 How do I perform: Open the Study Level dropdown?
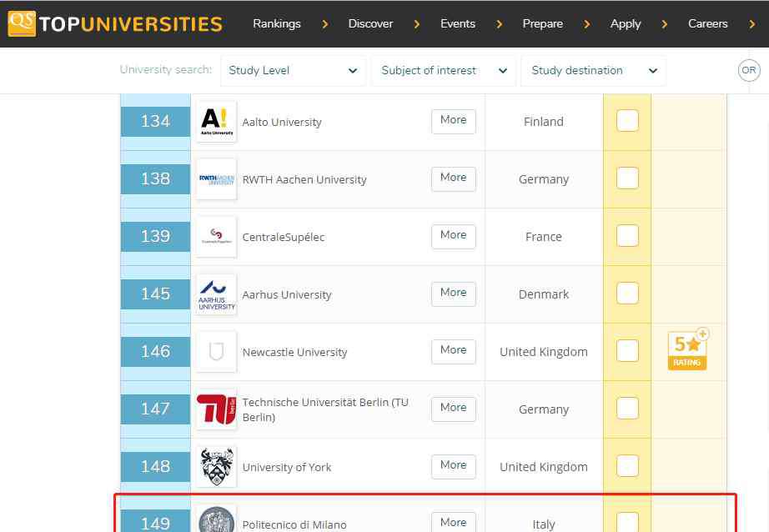[294, 71]
